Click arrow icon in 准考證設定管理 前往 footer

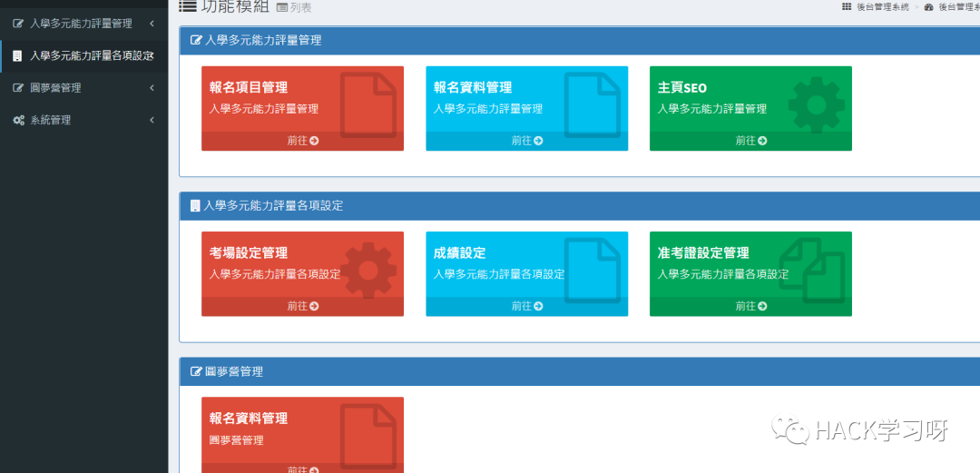click(762, 307)
